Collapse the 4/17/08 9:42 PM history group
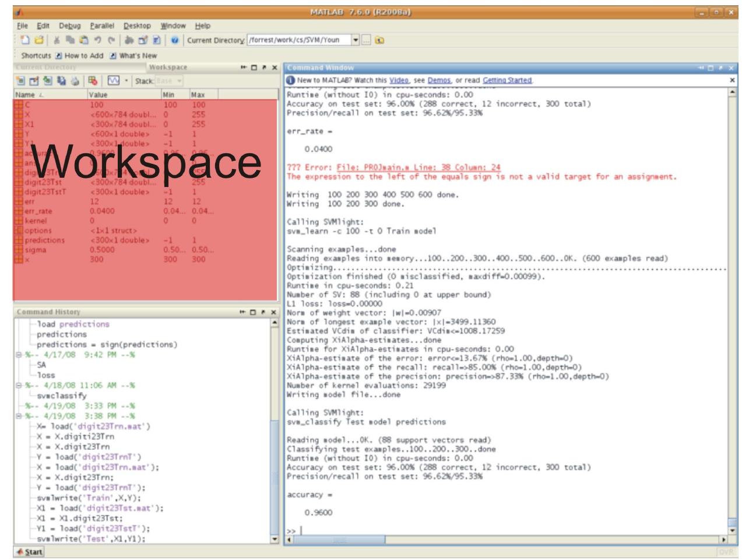Viewport: 742px width, 560px height. pos(19,355)
